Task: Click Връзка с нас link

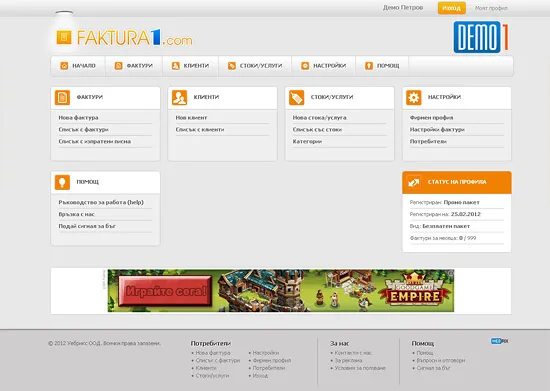Action: coord(76,214)
